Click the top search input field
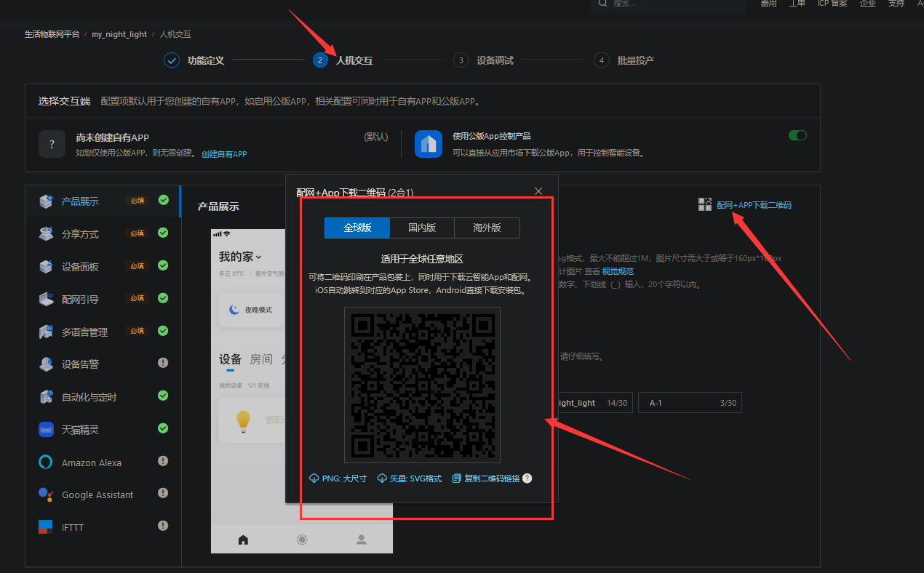The image size is (924, 573). pos(668,4)
